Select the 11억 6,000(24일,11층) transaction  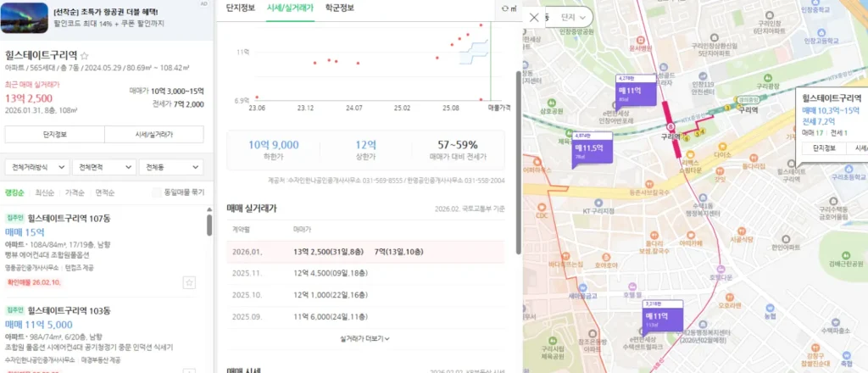[331, 317]
